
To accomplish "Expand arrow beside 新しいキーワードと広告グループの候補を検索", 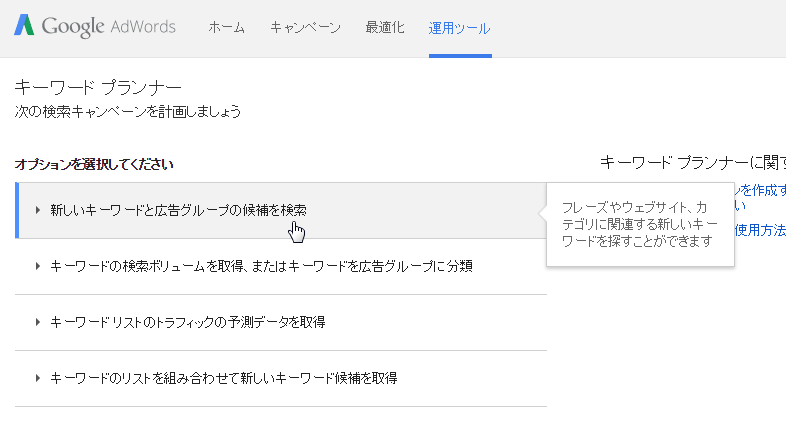I will [38, 210].
